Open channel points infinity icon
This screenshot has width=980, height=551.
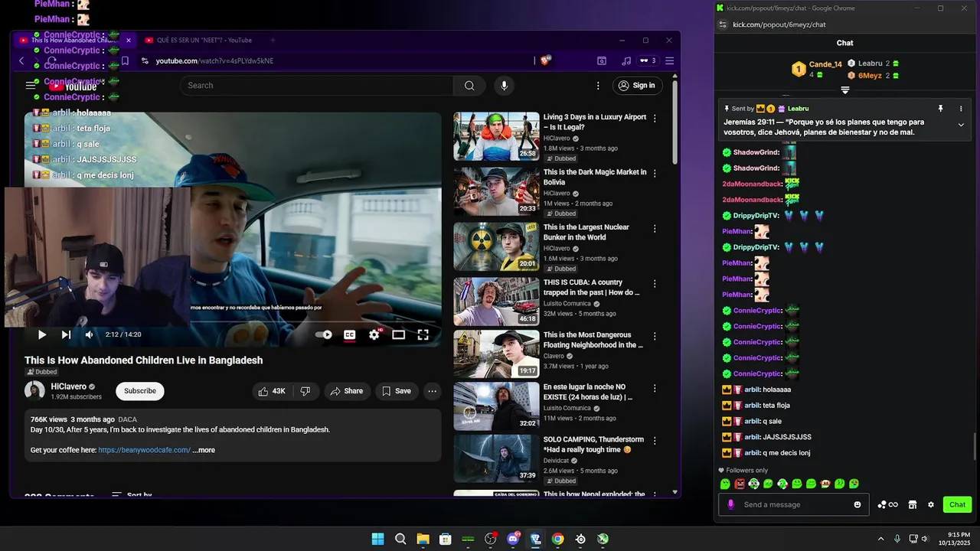click(888, 504)
